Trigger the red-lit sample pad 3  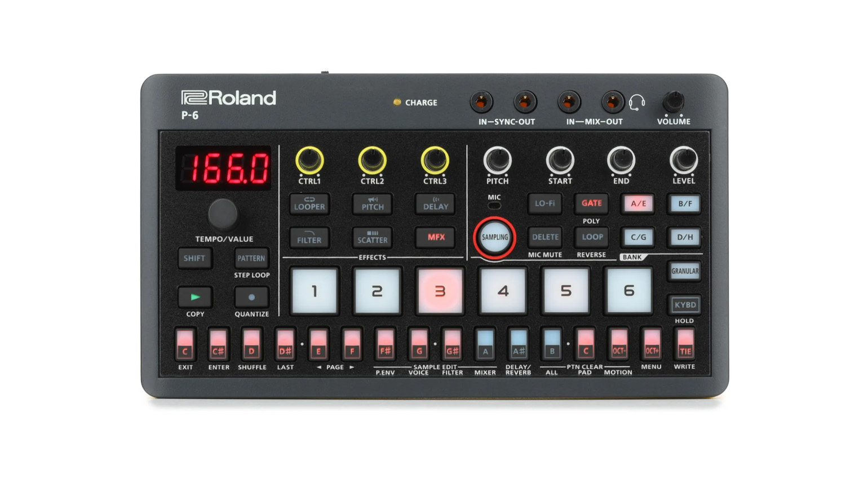click(x=440, y=291)
